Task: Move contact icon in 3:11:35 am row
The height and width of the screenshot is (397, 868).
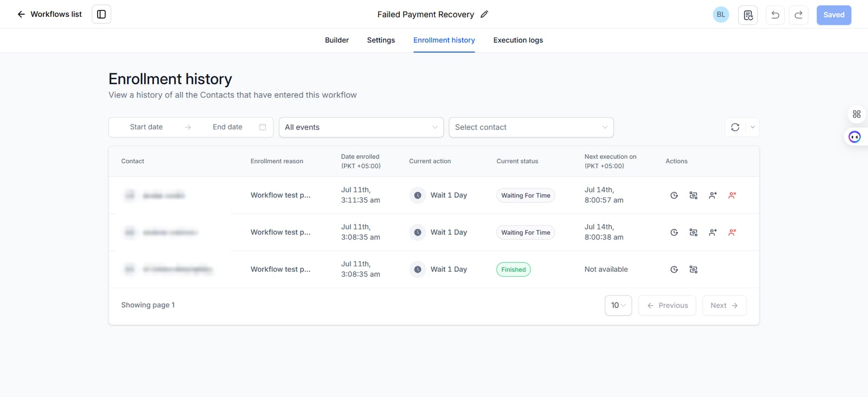Action: tap(713, 195)
